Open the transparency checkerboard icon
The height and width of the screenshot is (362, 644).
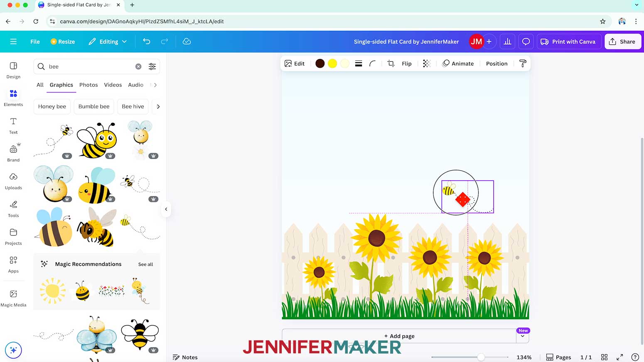(427, 64)
